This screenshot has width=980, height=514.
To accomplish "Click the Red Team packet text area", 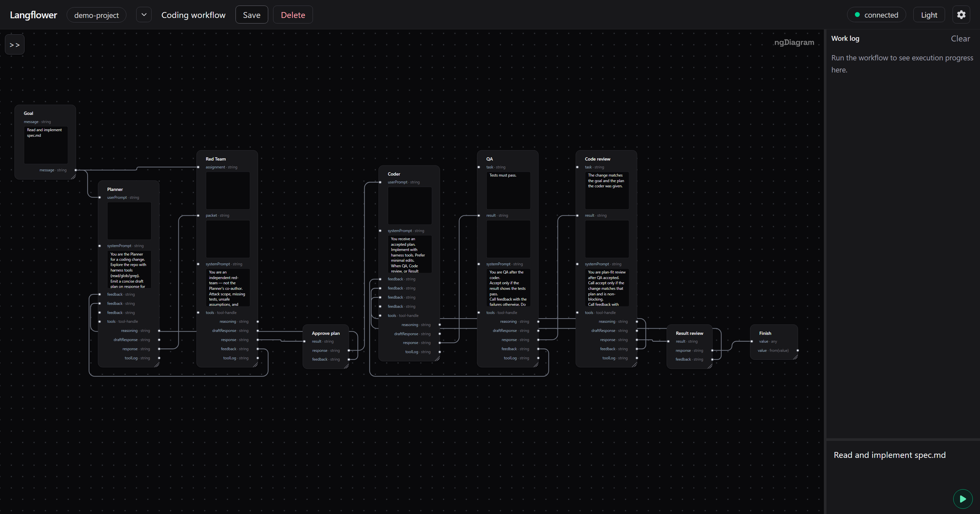I will (x=227, y=239).
